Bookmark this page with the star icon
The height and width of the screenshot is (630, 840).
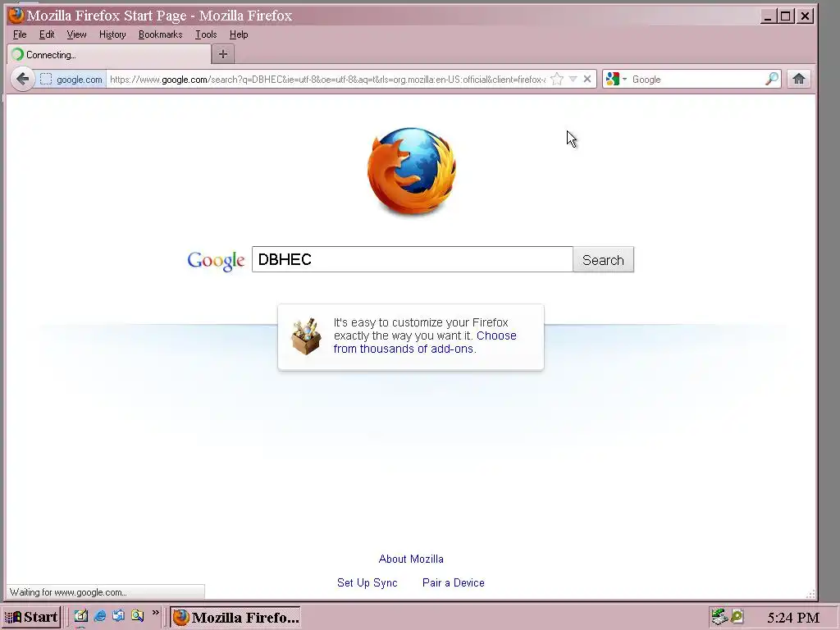(x=557, y=80)
